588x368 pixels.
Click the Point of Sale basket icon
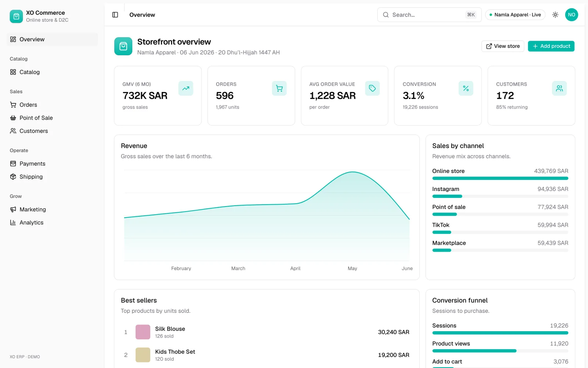coord(13,118)
